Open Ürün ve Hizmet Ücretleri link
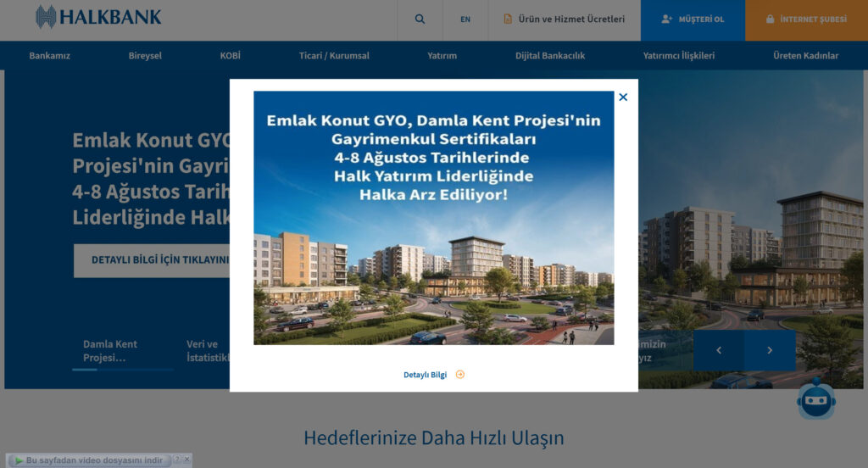This screenshot has width=868, height=468. pos(564,19)
